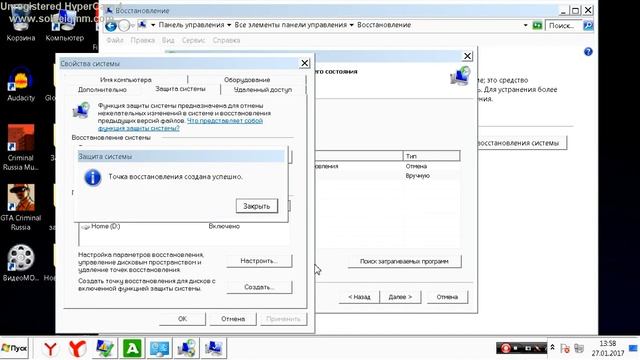Click the search magnifier icon
The width and height of the screenshot is (640, 360).
(588, 25)
